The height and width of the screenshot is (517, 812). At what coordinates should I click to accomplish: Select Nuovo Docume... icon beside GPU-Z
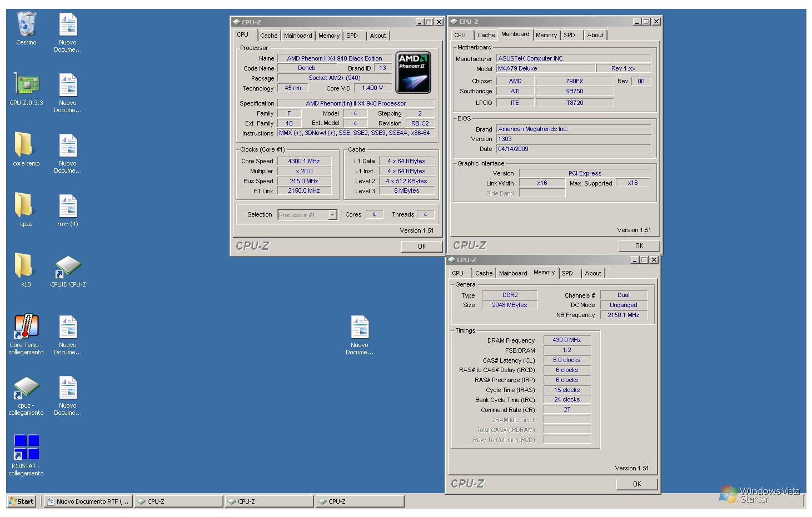click(x=68, y=85)
